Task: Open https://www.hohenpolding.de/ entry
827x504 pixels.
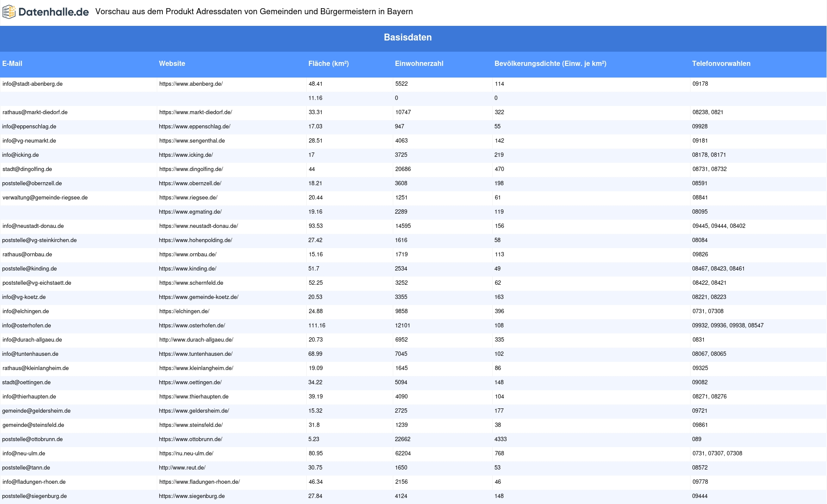Action: click(x=196, y=240)
